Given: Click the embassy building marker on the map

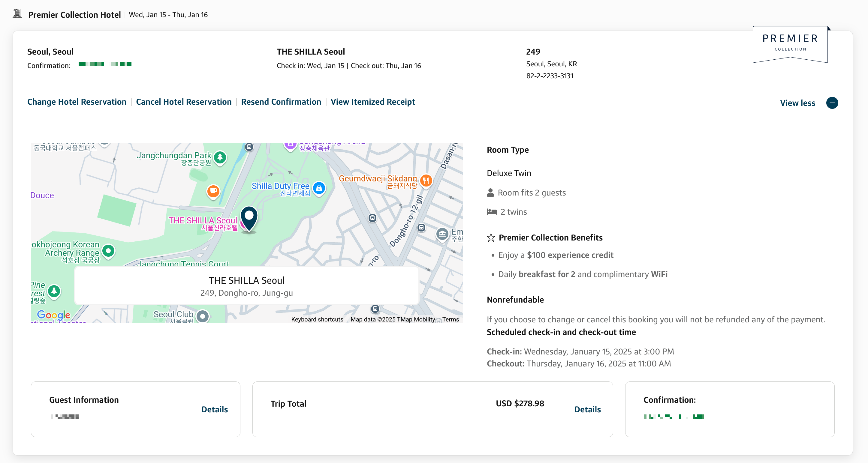Looking at the screenshot, I should pyautogui.click(x=442, y=233).
